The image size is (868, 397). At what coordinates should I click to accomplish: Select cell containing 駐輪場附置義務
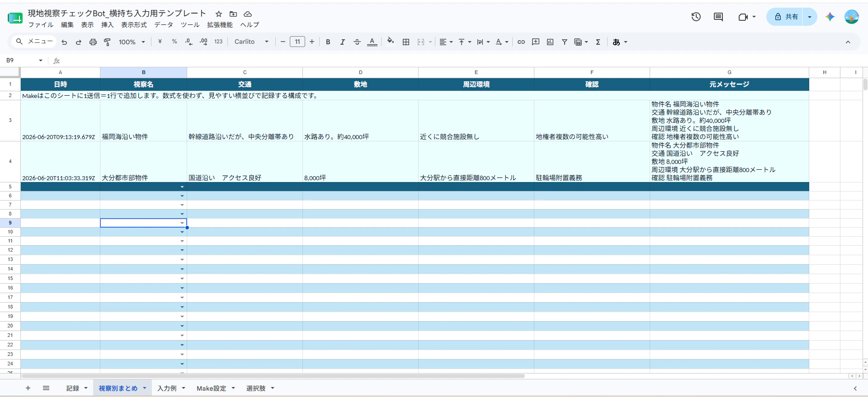coord(592,162)
